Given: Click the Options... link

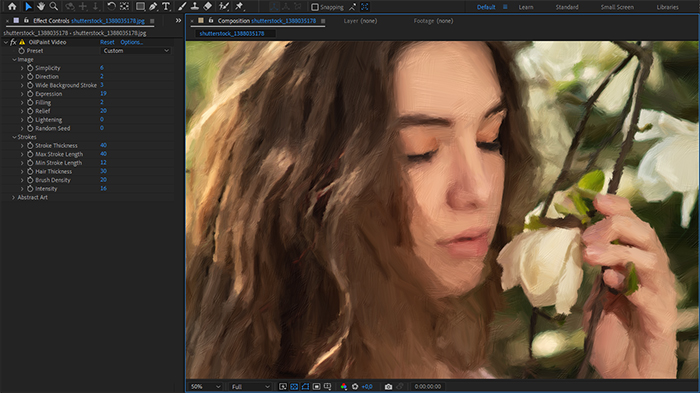Looking at the screenshot, I should coord(132,42).
